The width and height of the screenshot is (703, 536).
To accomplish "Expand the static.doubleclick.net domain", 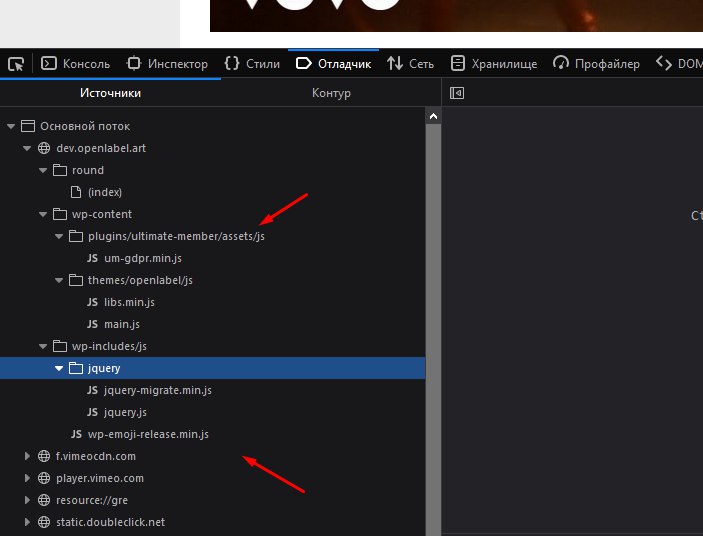I will (27, 522).
